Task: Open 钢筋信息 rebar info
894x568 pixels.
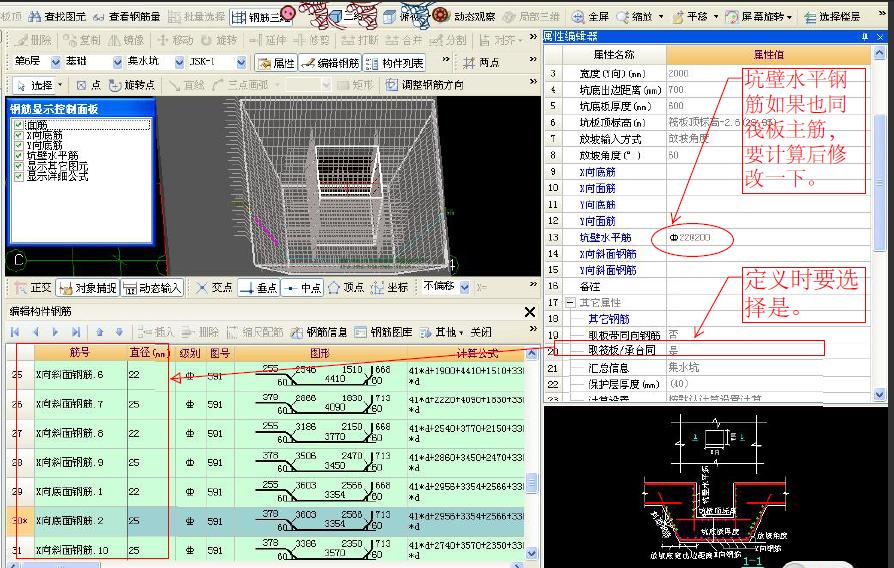Action: [x=319, y=332]
